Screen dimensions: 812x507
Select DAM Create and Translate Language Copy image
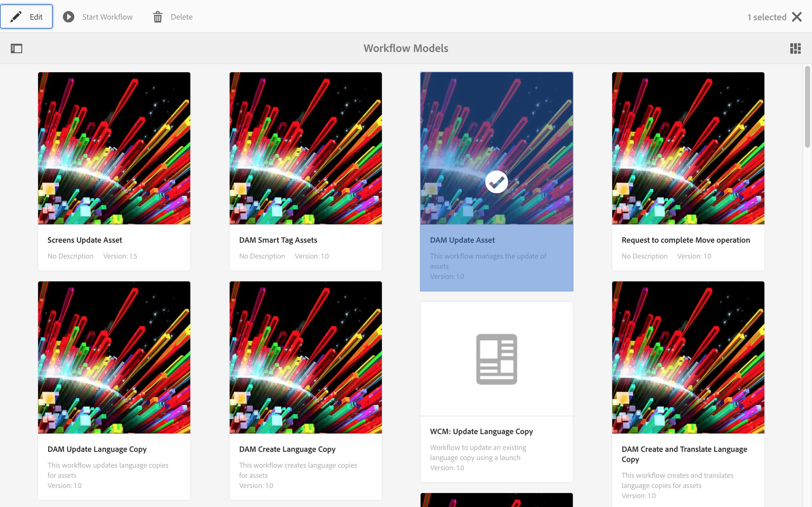[x=688, y=357]
